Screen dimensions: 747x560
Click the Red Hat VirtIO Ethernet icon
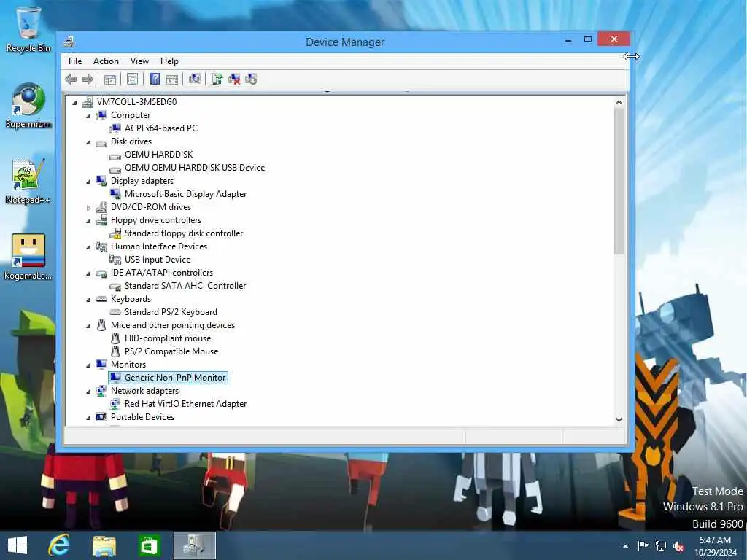click(115, 404)
